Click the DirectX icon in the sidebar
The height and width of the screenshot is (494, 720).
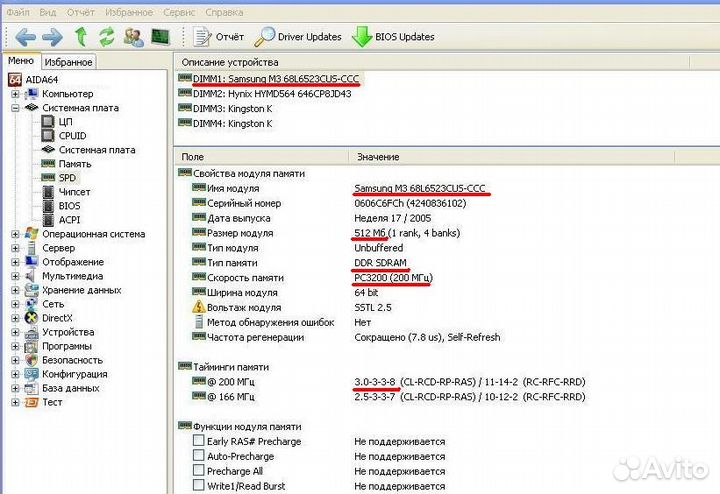(x=30, y=317)
